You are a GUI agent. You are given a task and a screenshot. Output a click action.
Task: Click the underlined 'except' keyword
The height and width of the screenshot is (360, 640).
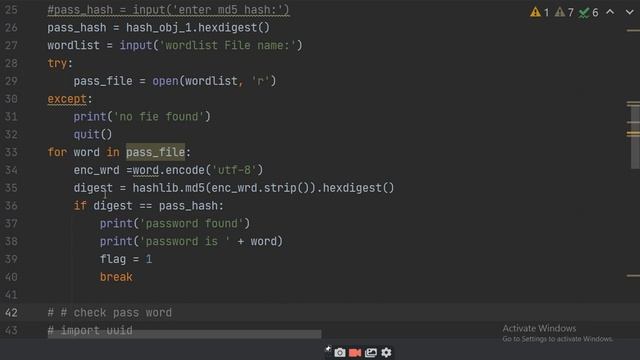point(67,99)
